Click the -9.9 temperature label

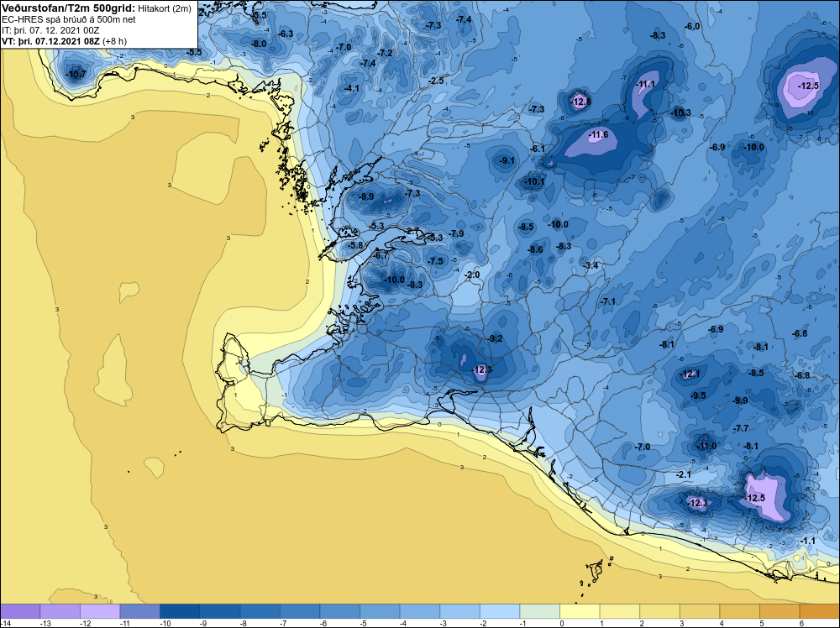point(740,400)
